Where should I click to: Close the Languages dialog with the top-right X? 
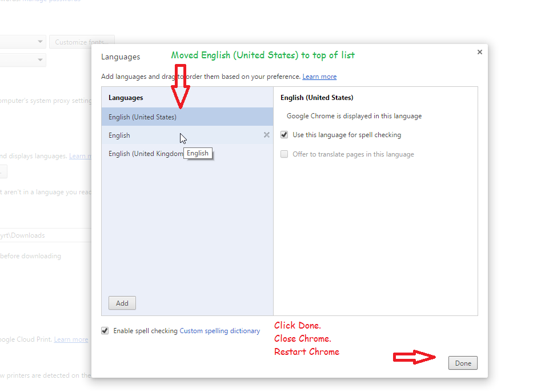tap(479, 52)
